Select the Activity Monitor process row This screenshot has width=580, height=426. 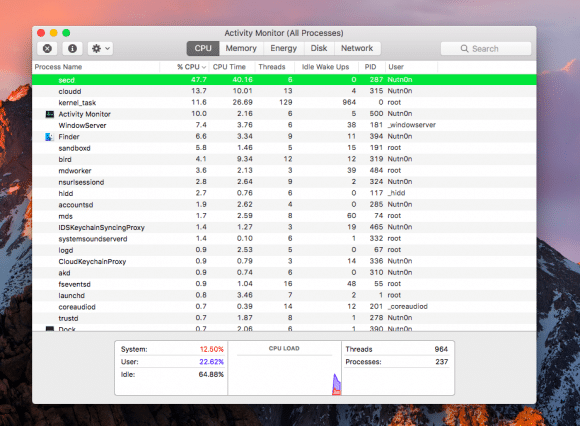click(x=284, y=114)
